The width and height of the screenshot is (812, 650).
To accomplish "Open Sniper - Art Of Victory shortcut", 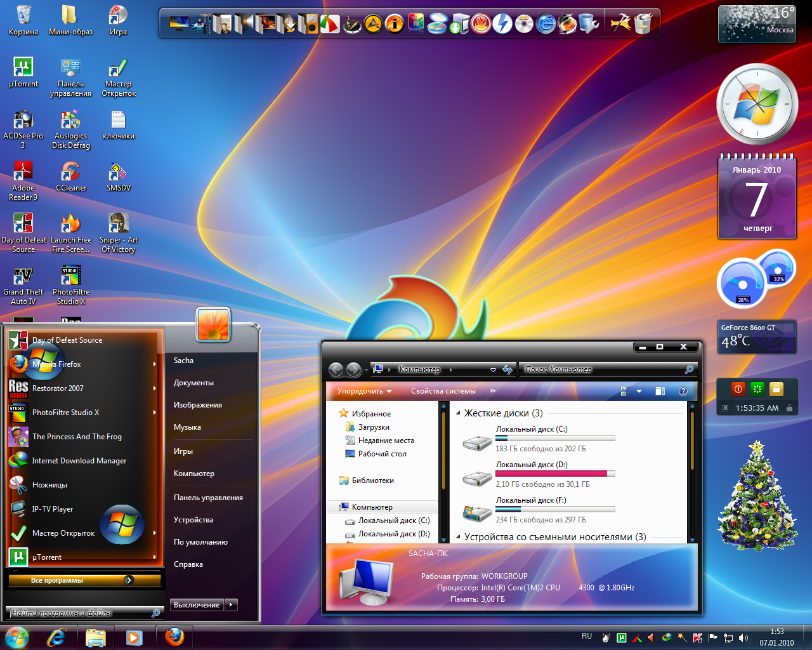I will [119, 233].
